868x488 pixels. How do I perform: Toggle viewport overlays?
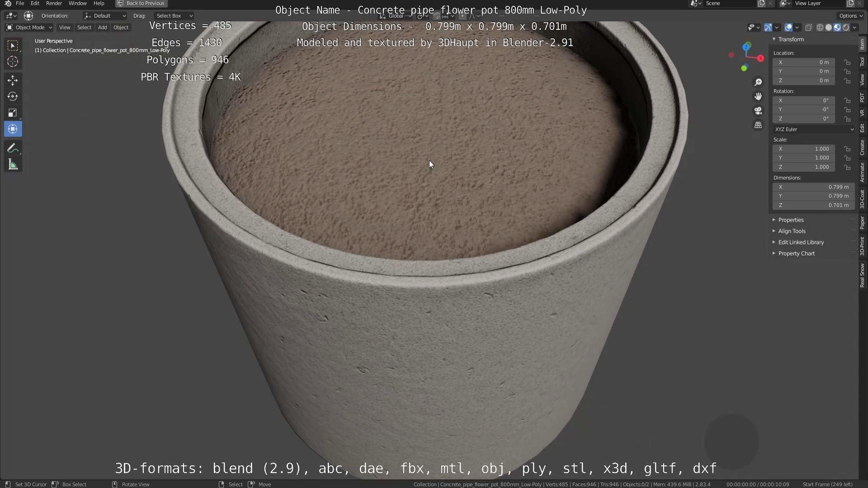coord(788,28)
